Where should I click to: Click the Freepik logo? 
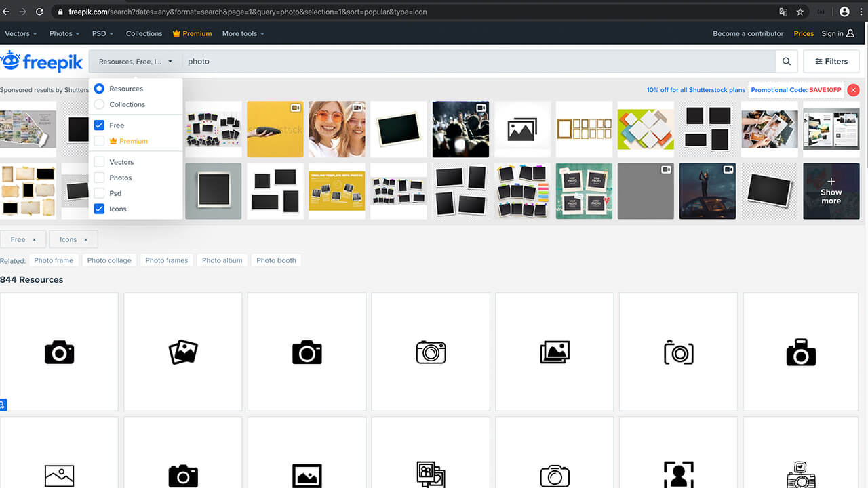click(42, 62)
